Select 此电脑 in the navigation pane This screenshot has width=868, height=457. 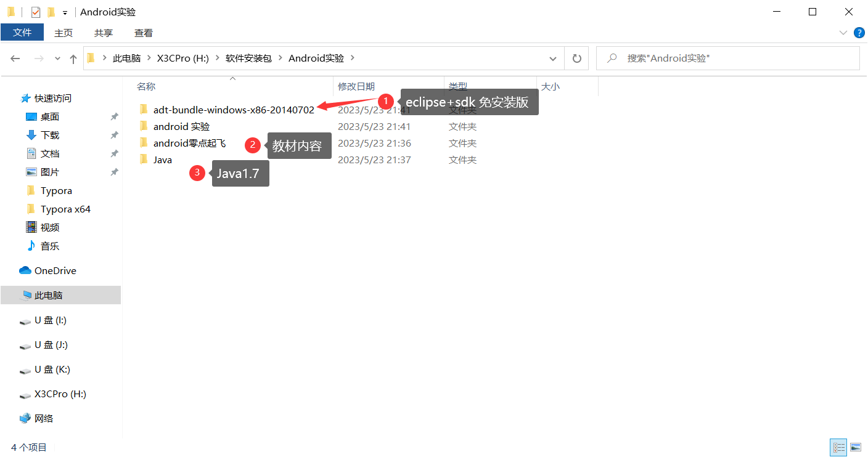(x=47, y=295)
